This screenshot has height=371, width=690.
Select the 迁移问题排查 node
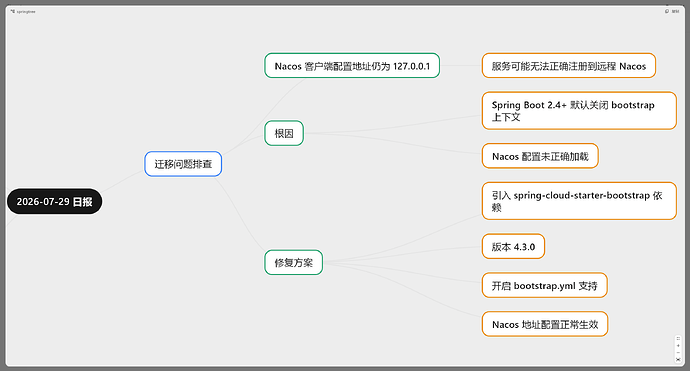[x=183, y=164]
